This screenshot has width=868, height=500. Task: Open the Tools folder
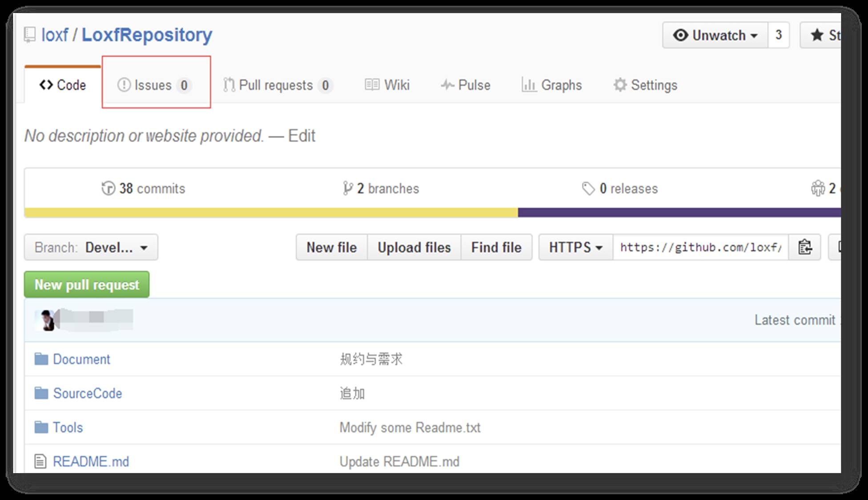coord(68,428)
